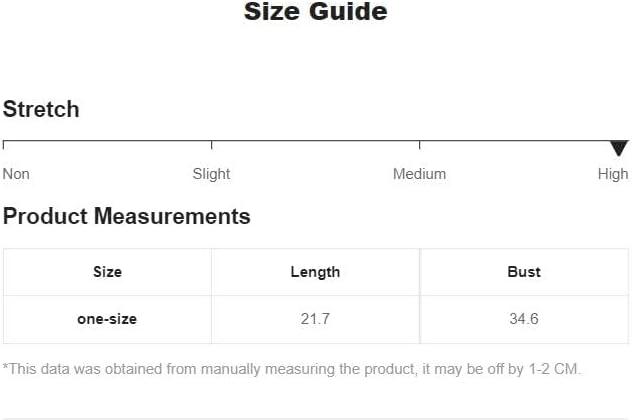Select the one-size row label
Screen dimensions: 632x420
[107, 319]
